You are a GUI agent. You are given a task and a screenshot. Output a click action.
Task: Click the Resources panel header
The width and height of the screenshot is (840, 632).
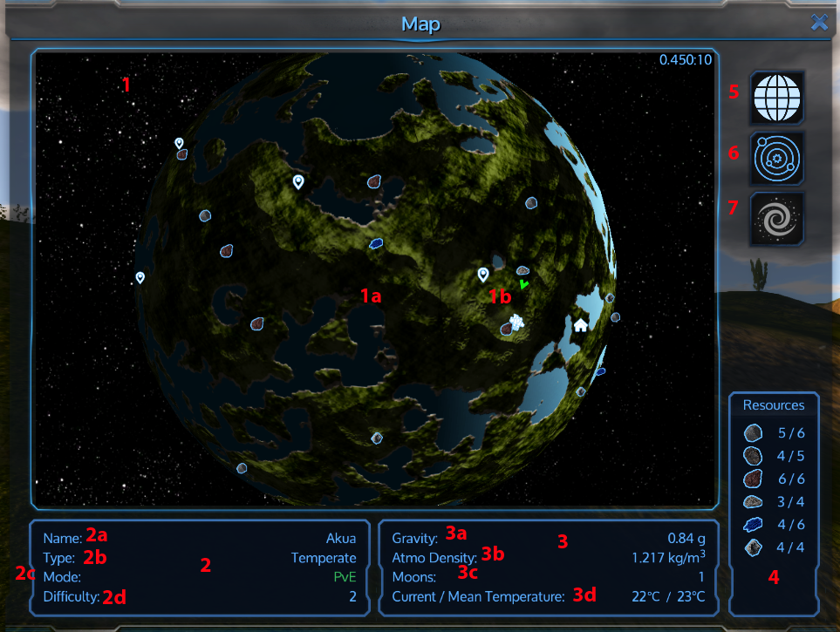[x=773, y=404]
